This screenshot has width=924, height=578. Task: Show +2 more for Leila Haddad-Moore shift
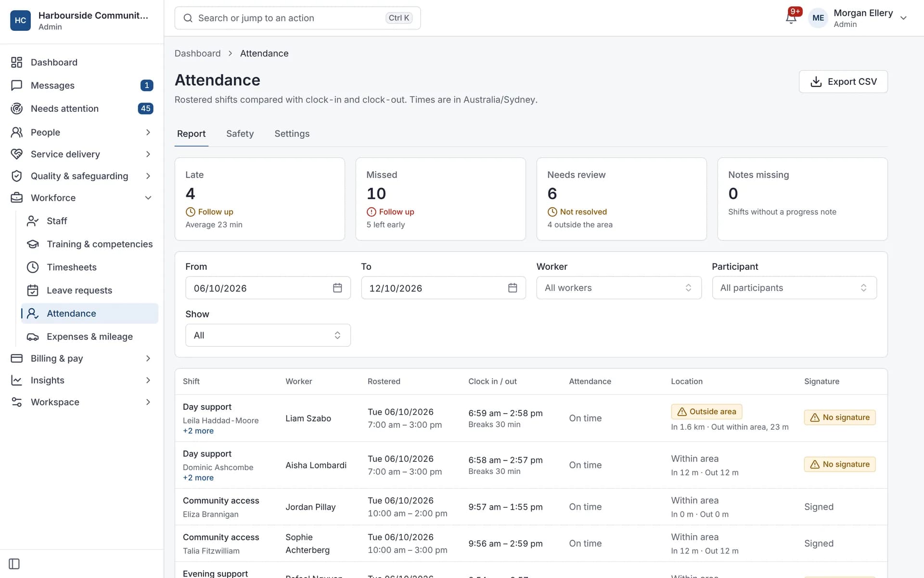click(198, 431)
